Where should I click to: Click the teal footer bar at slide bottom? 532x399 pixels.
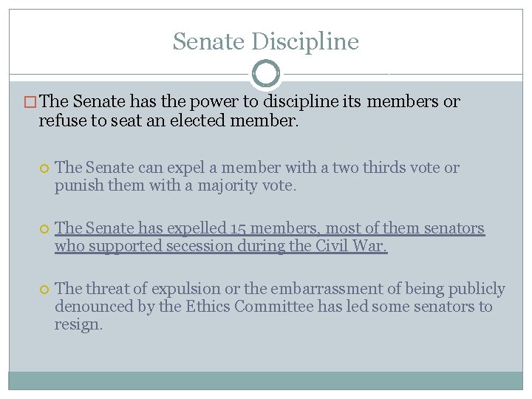[266, 380]
